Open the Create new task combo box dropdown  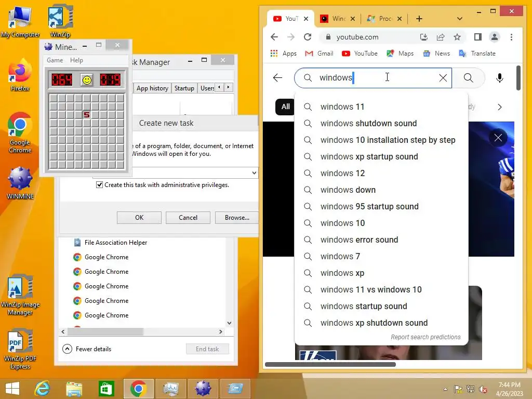point(254,172)
